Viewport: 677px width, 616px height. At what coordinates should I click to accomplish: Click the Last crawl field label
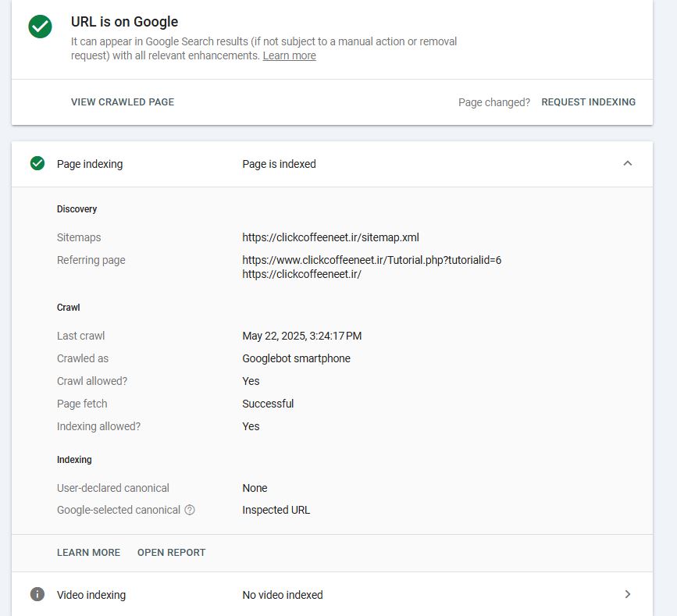coord(80,336)
